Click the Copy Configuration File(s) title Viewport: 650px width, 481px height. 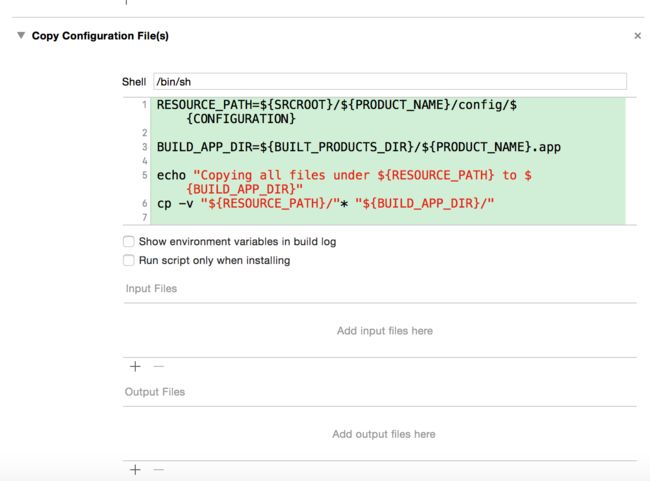(x=100, y=36)
